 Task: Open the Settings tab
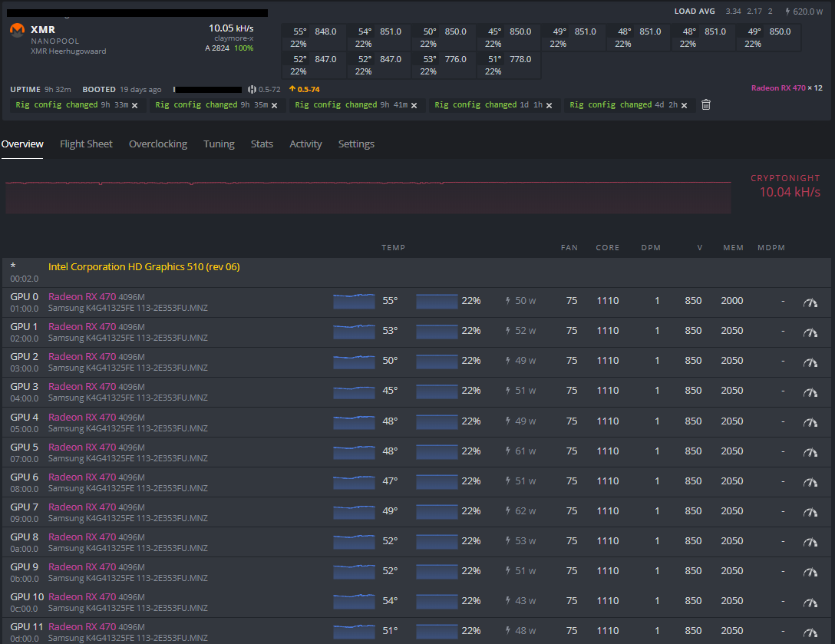pyautogui.click(x=356, y=144)
